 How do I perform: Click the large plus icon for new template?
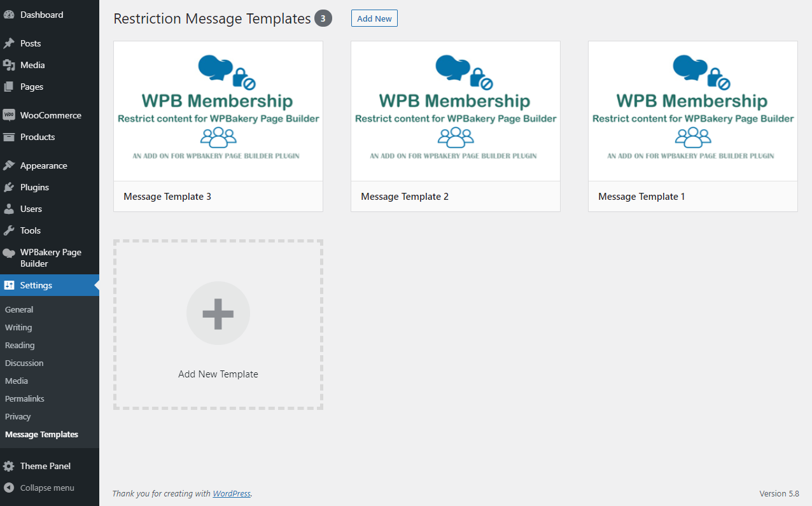218,313
